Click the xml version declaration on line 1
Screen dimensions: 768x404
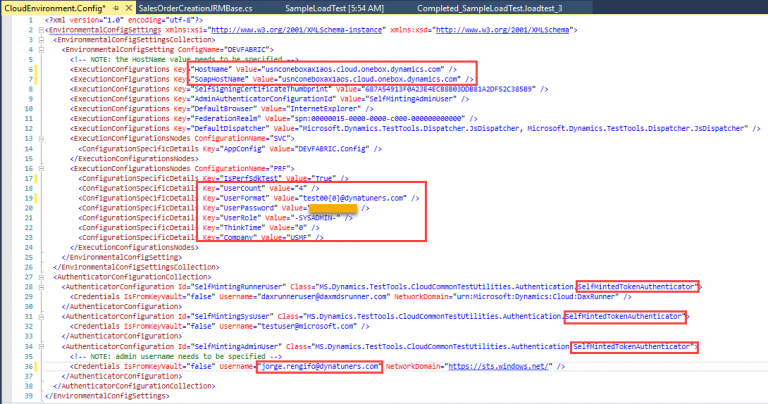(124, 20)
